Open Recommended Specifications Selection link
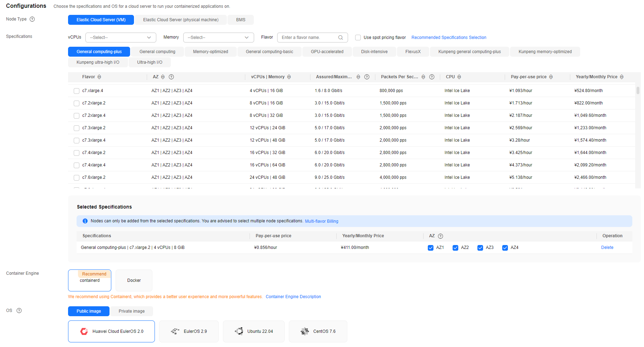Viewport: 644px width, 347px height. coord(449,38)
